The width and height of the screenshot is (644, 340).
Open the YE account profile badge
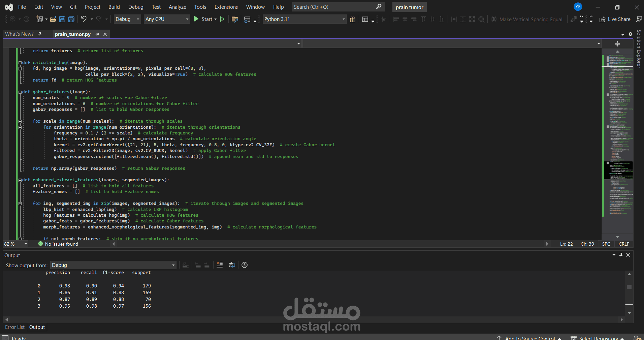coord(578,7)
